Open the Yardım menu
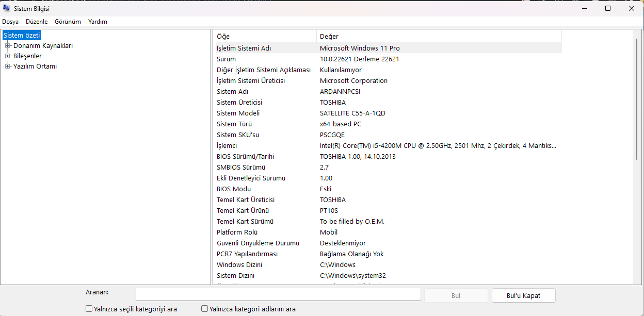644x316 pixels. tap(98, 22)
